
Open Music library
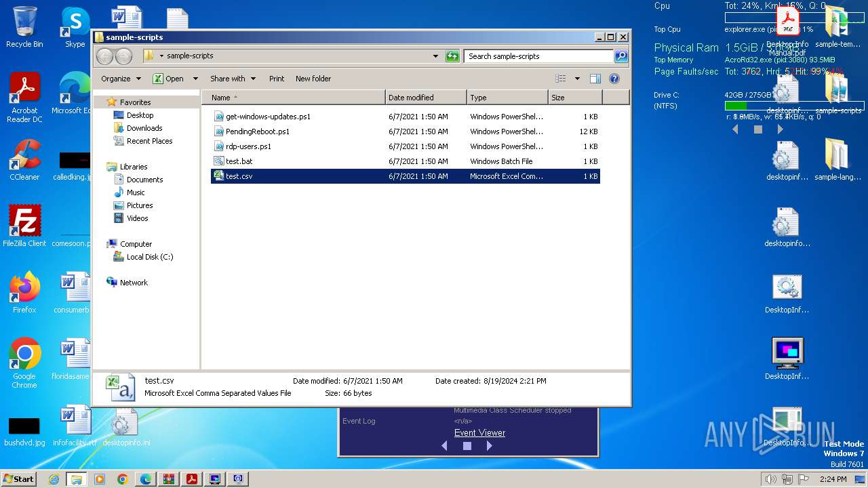pyautogui.click(x=136, y=192)
